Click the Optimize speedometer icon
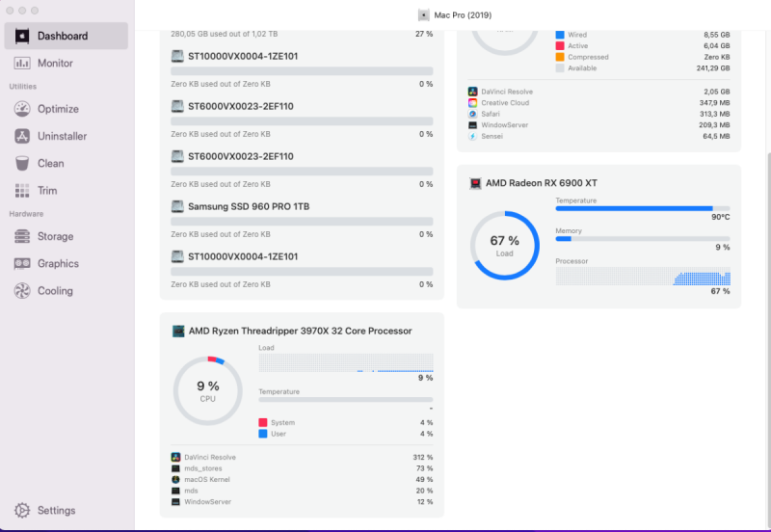This screenshot has width=771, height=532. click(21, 109)
